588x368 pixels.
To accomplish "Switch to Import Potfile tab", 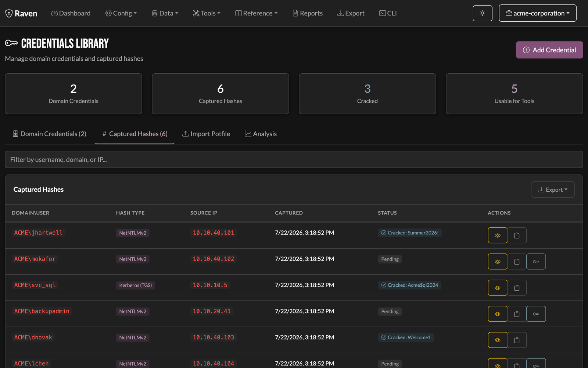I will [x=206, y=134].
